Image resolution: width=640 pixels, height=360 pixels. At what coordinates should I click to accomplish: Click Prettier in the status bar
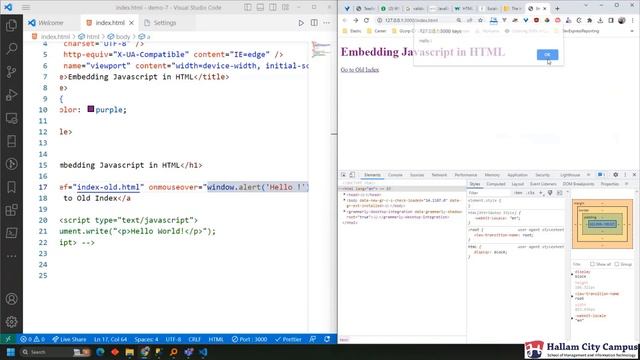coord(288,339)
